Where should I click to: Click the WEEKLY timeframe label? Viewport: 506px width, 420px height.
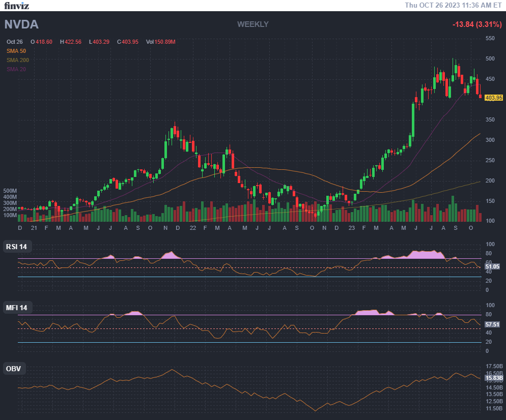pos(252,24)
